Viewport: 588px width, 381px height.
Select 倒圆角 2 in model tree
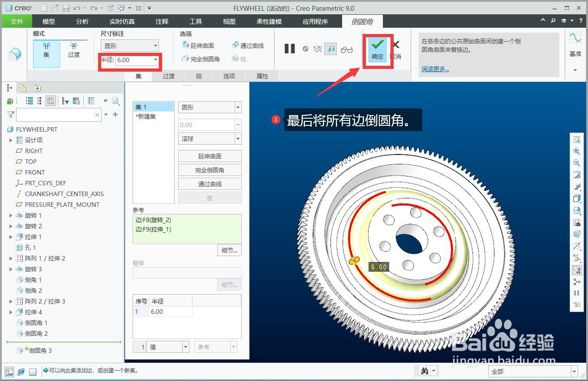click(32, 334)
